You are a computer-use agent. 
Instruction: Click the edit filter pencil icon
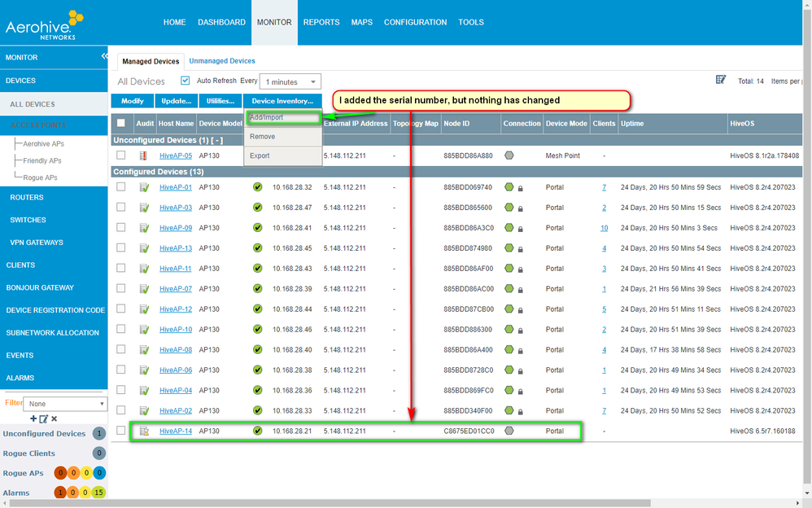(43, 418)
